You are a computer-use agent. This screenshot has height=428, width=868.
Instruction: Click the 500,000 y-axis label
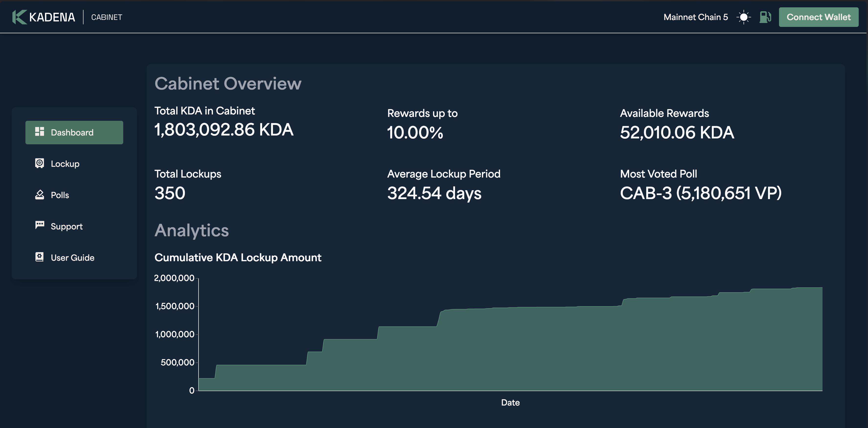178,362
